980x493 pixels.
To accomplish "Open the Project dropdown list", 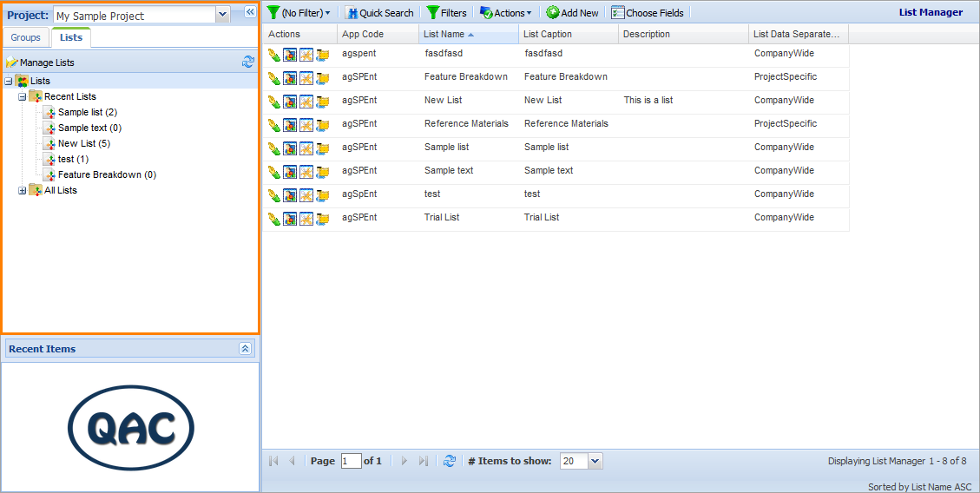I will (x=222, y=16).
